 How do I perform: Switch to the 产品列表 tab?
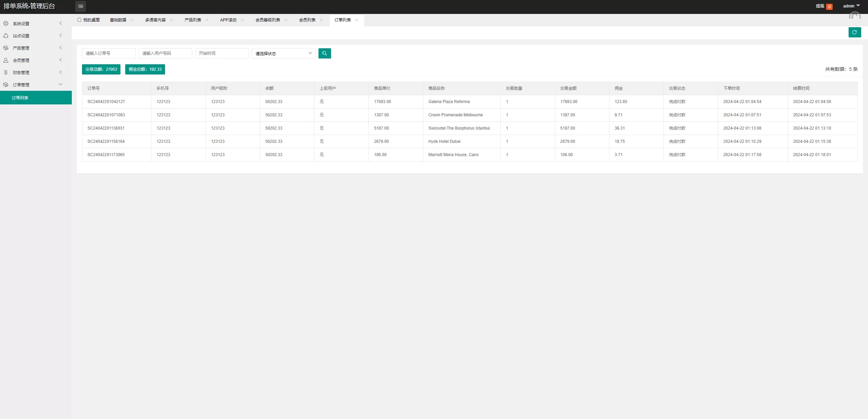coord(193,20)
